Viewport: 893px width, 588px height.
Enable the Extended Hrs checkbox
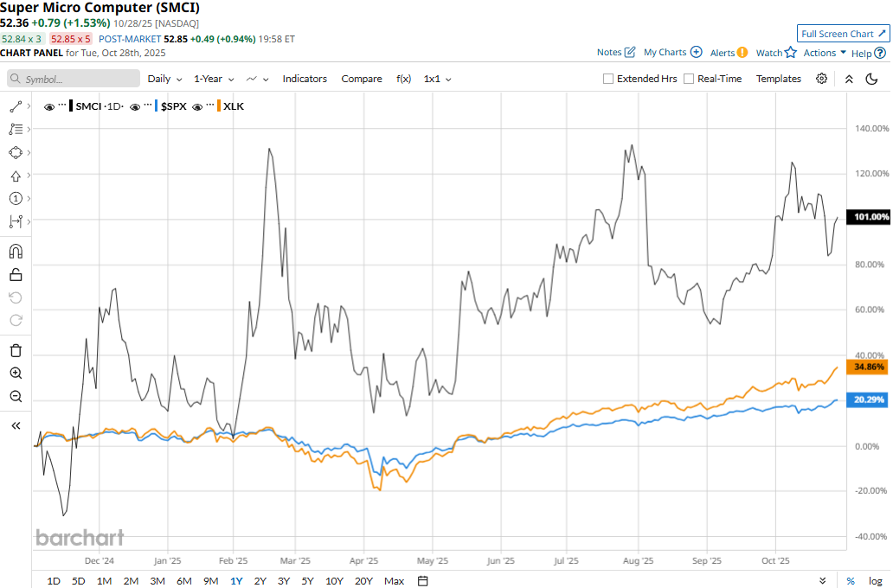pyautogui.click(x=608, y=79)
